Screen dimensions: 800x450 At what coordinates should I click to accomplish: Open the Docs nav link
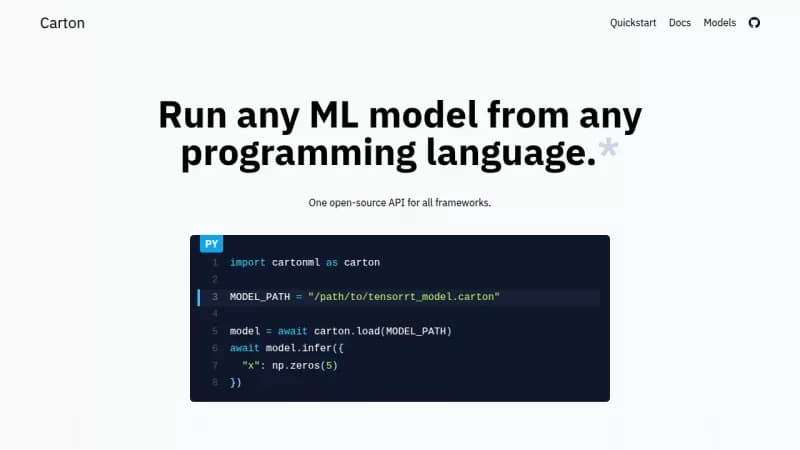click(x=680, y=23)
